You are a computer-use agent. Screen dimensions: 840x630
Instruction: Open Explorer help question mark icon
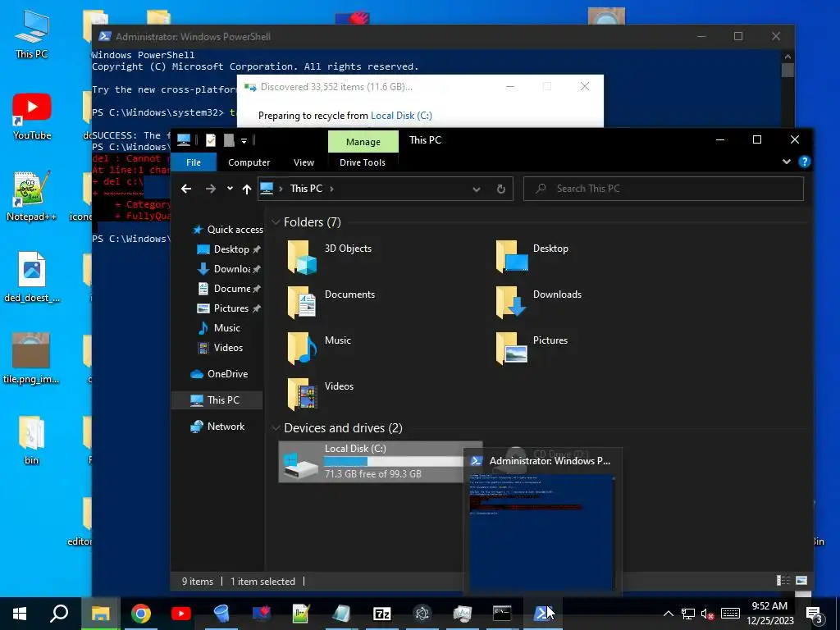804,162
